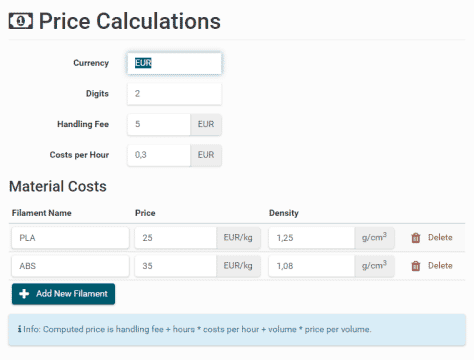
Task: Click the info icon in the blue notice
Action: [20, 329]
